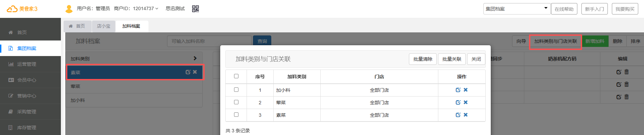This screenshot has width=644, height=135.
Task: Toggle the select-all checkbox in the dialog header
Action: 236,76
